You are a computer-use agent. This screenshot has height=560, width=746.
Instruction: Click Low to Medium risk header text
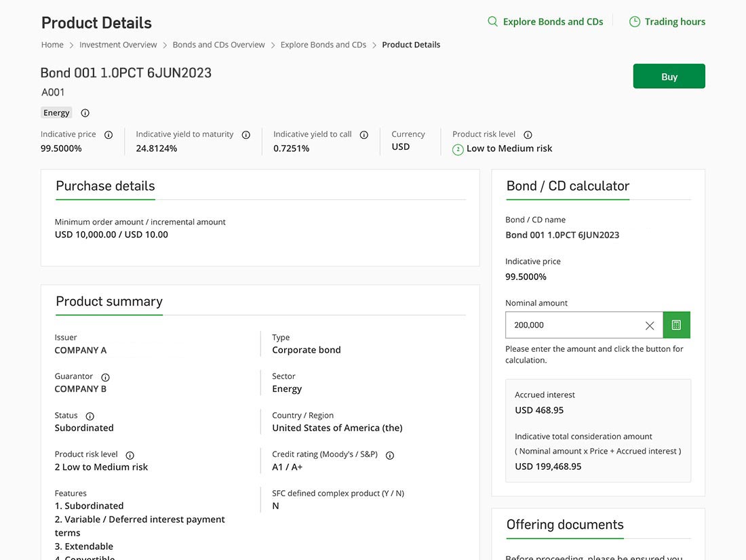(509, 148)
